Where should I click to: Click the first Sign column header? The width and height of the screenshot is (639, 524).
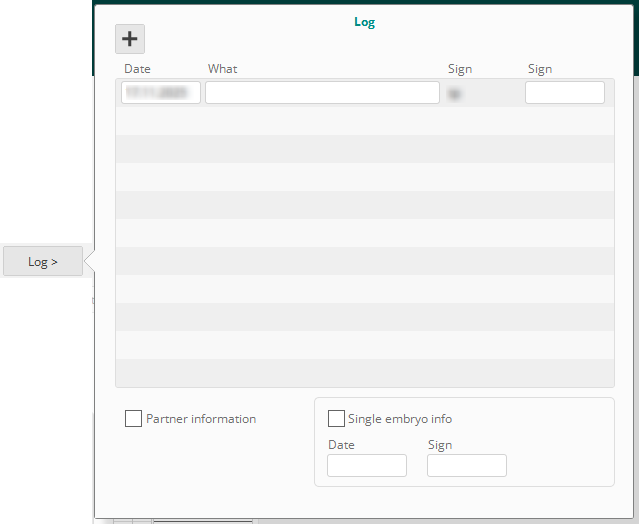[x=460, y=69]
